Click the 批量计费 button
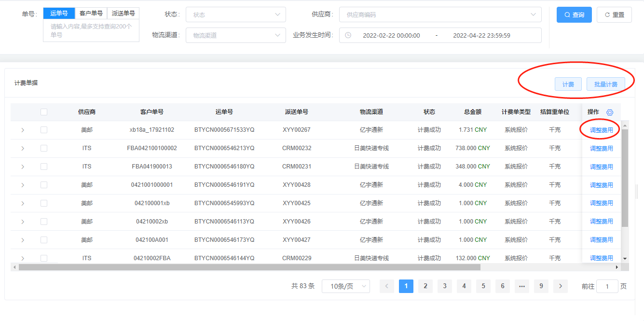 [606, 84]
